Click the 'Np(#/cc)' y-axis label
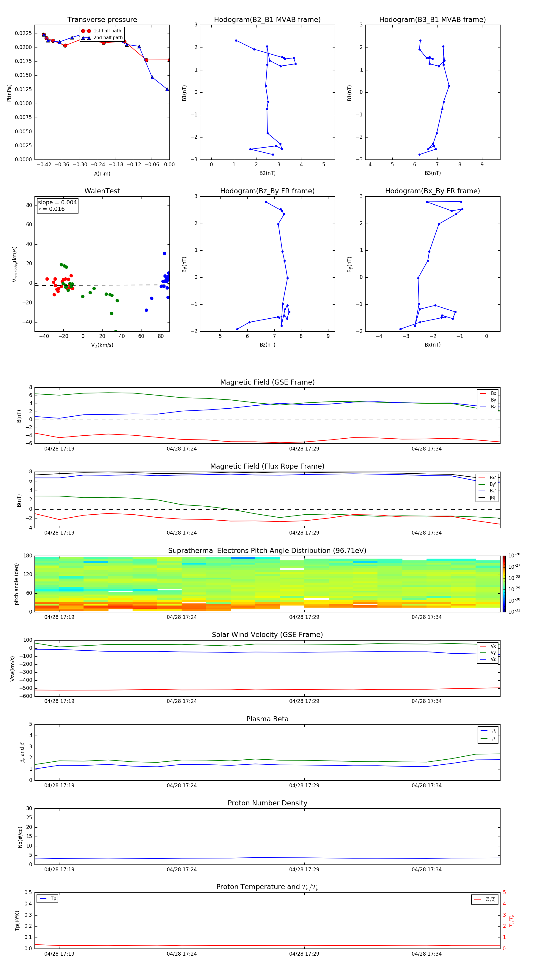The height and width of the screenshot is (980, 535). point(20,837)
